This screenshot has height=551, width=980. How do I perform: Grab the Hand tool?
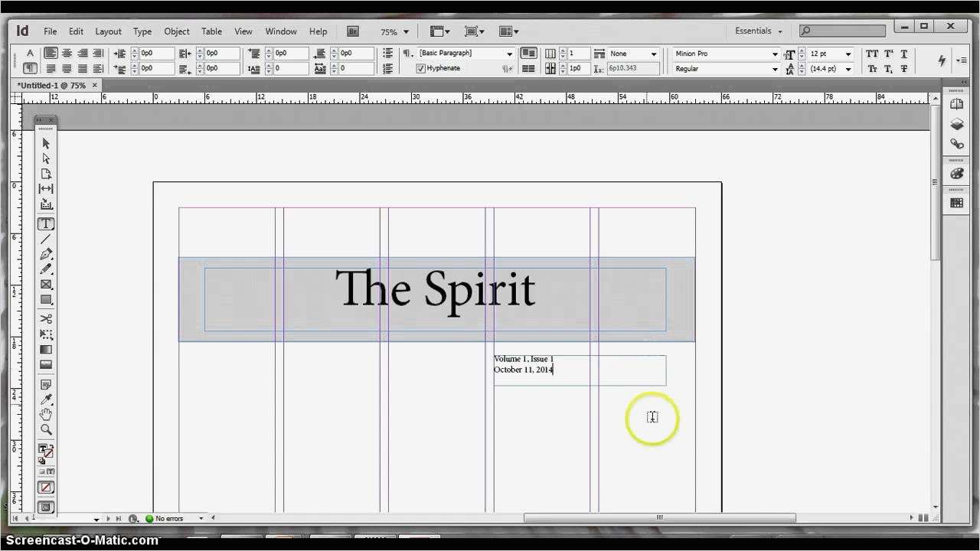45,414
